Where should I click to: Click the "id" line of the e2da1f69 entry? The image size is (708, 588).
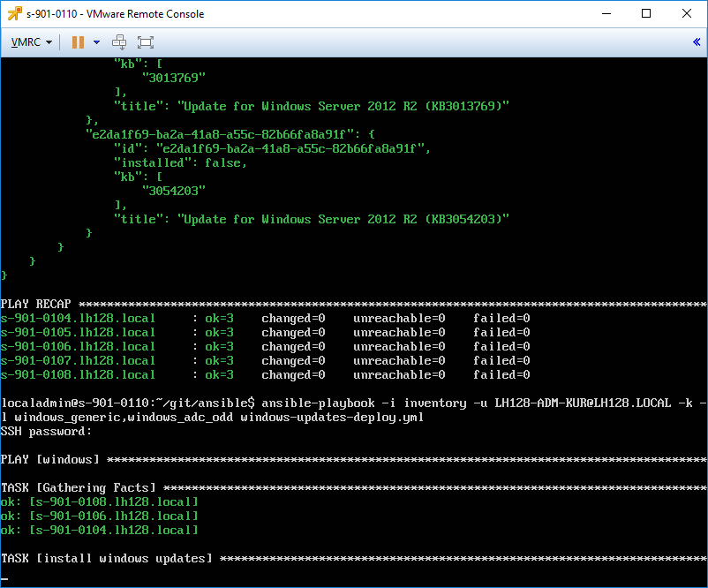[x=272, y=148]
